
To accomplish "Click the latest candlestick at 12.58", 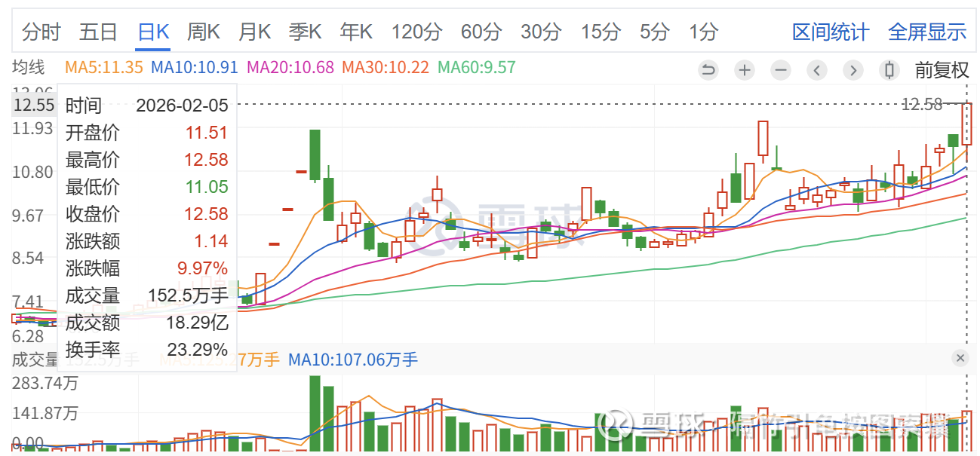I will pyautogui.click(x=966, y=124).
